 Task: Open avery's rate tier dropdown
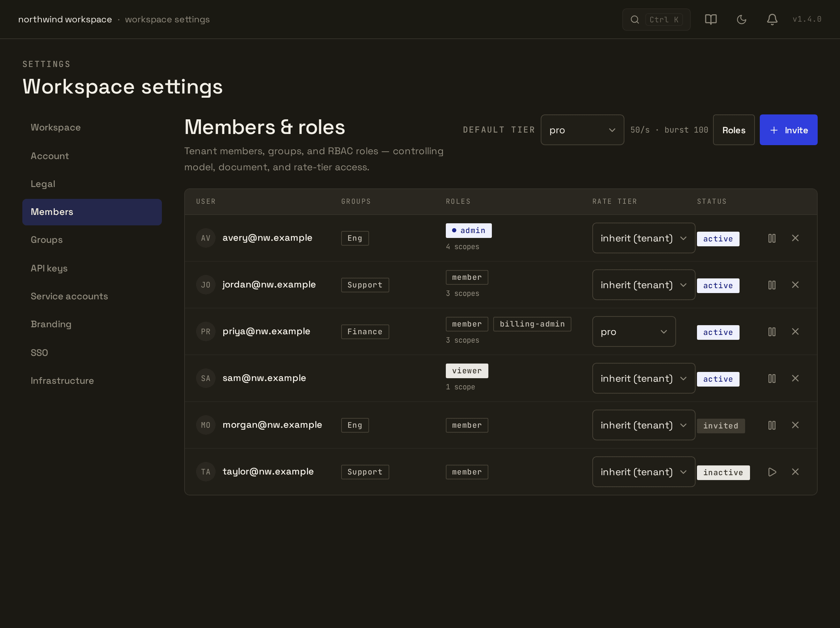(x=644, y=238)
